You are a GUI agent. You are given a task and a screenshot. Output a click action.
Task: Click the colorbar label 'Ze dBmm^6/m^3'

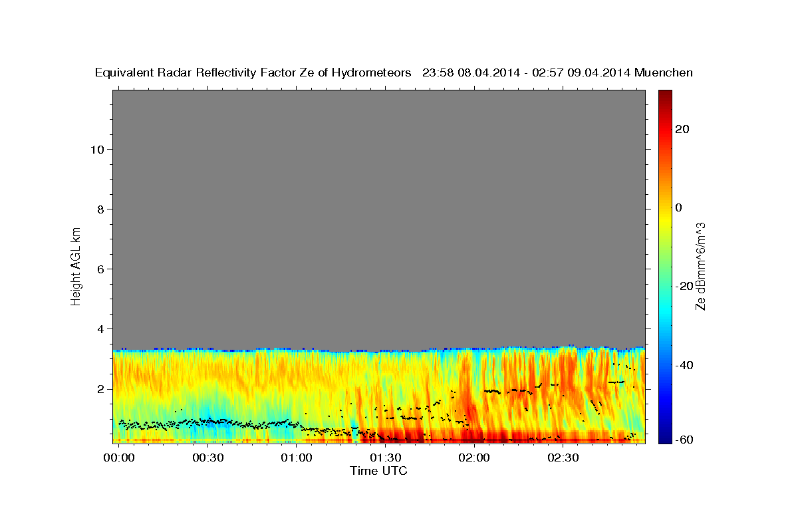(700, 266)
